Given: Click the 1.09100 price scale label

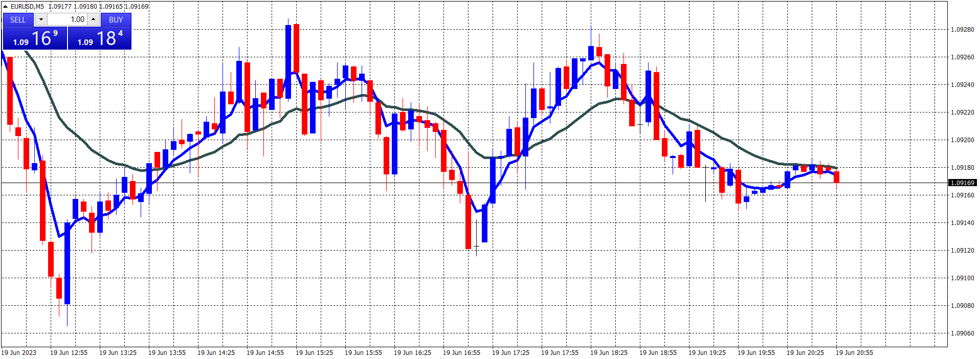Looking at the screenshot, I should point(962,278).
